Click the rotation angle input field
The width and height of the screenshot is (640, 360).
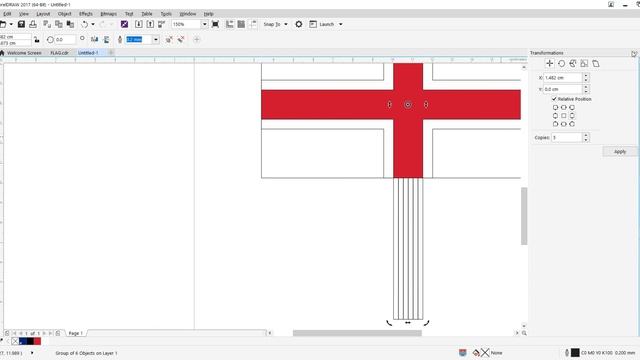click(x=65, y=40)
